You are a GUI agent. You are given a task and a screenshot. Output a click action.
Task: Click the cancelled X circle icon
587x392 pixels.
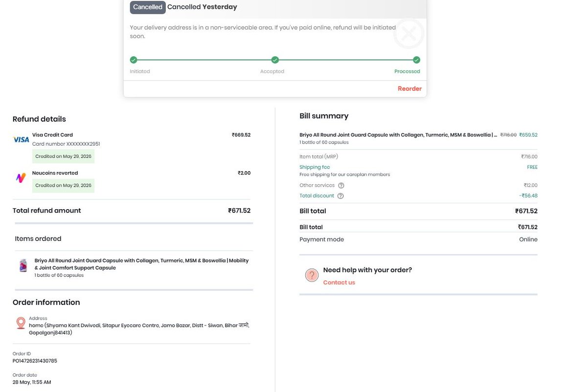pyautogui.click(x=409, y=34)
